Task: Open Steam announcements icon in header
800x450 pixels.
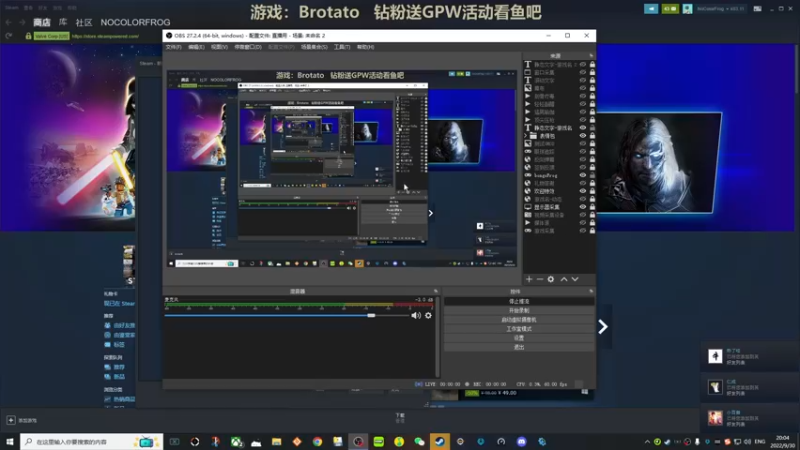Action: pos(651,9)
